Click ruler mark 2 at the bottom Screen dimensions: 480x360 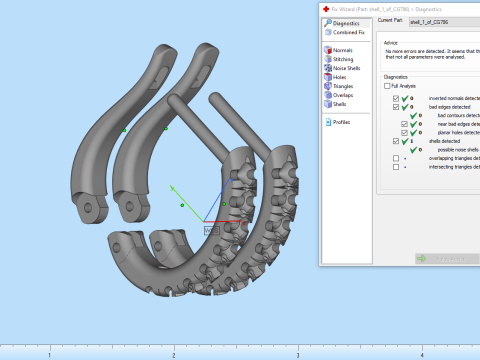[174, 355]
